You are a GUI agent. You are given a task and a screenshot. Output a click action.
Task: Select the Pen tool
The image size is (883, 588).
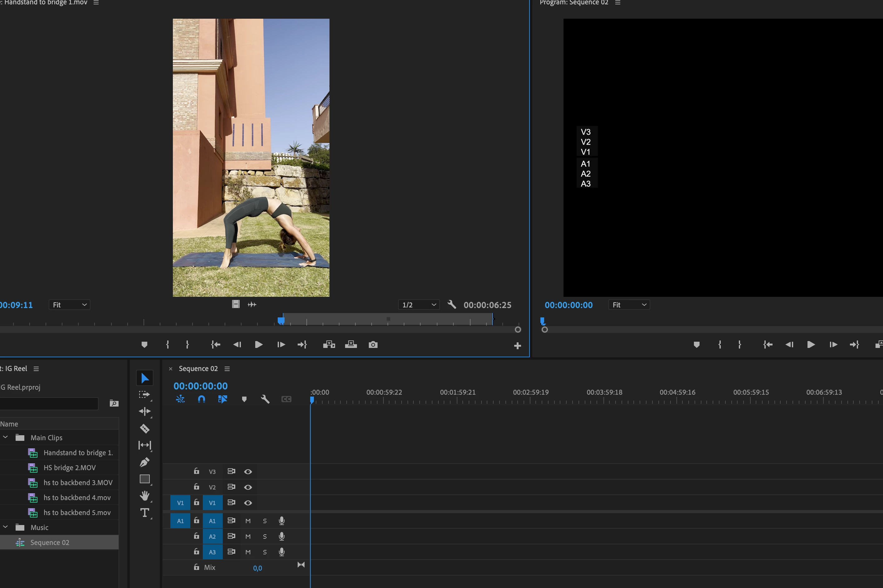point(144,462)
